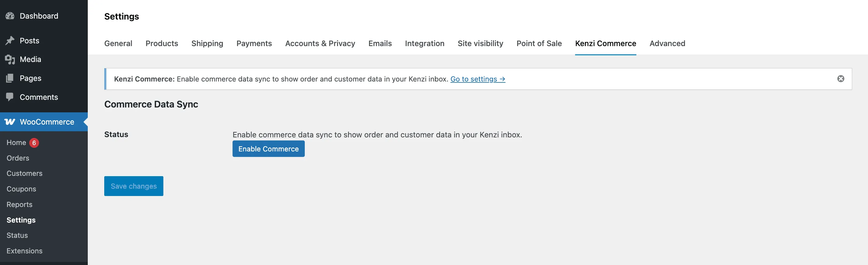Screen dimensions: 868x265
Task: Click the Pages document icon
Action: (x=10, y=78)
